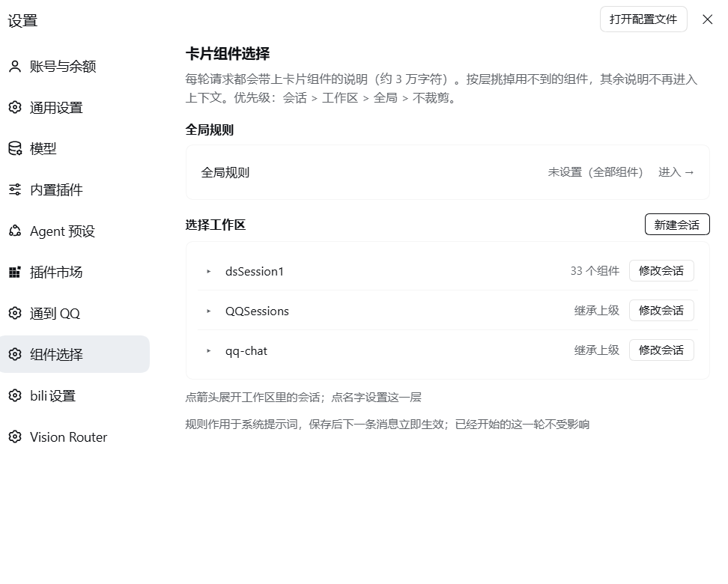Expand the qq-chat workspace arrow

click(208, 351)
